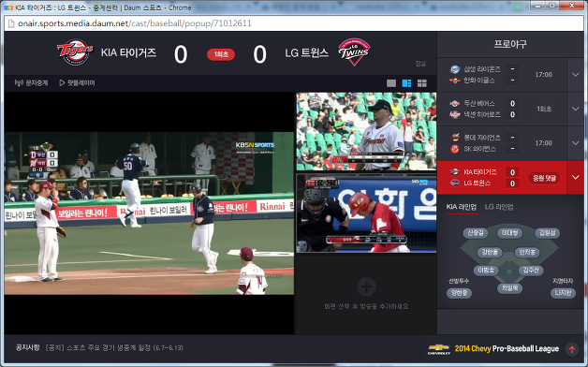588x367 pixels.
Task: Click the 잠실 stadium label
Action: coord(420,64)
